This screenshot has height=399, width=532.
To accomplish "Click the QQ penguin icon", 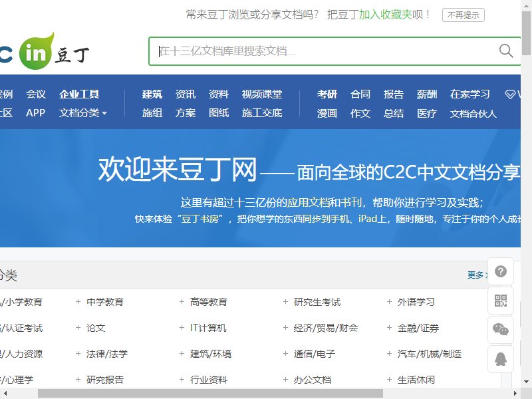I will click(501, 359).
